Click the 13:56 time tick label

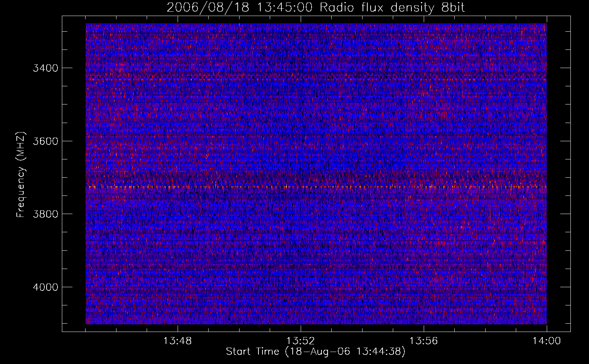pos(423,341)
